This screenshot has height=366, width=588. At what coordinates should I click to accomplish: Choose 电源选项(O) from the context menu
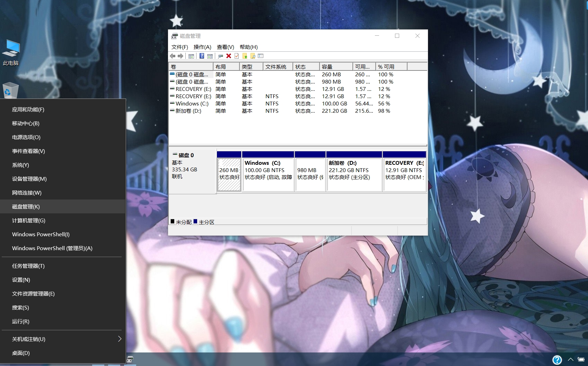tap(63, 137)
